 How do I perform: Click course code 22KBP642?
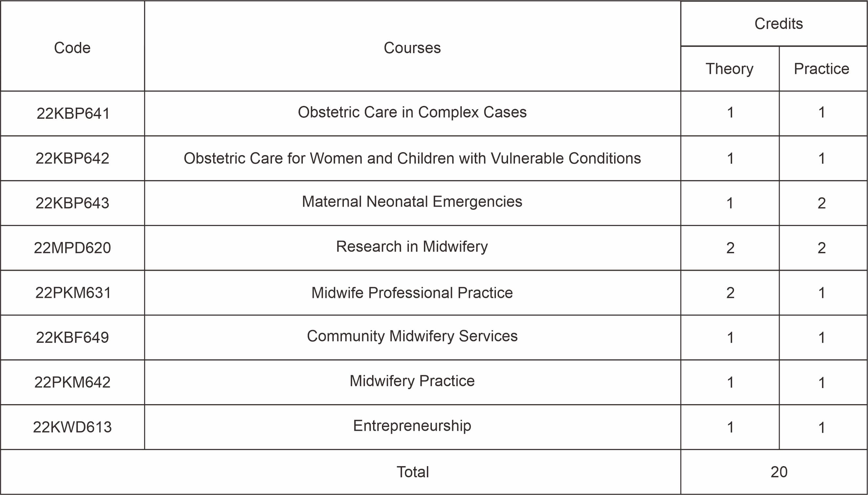coord(72,158)
